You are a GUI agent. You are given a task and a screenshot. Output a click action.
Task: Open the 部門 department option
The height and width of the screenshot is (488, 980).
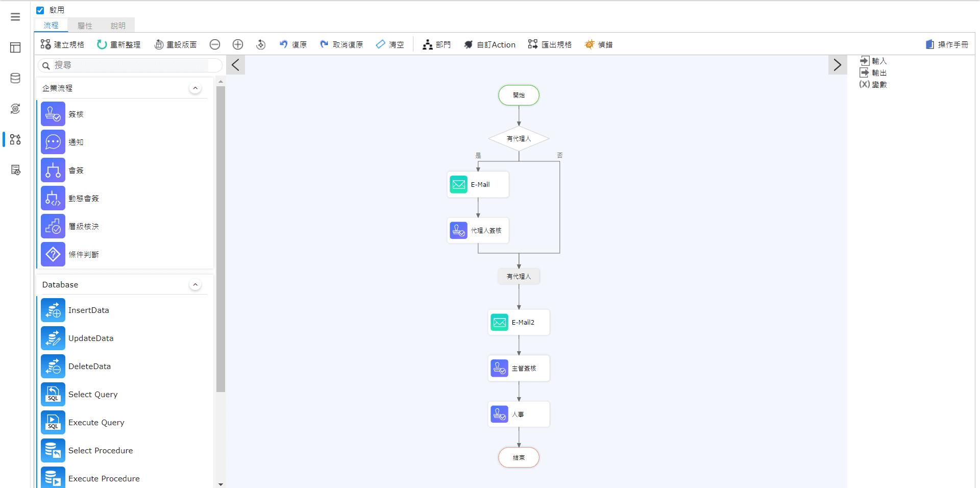pyautogui.click(x=437, y=44)
